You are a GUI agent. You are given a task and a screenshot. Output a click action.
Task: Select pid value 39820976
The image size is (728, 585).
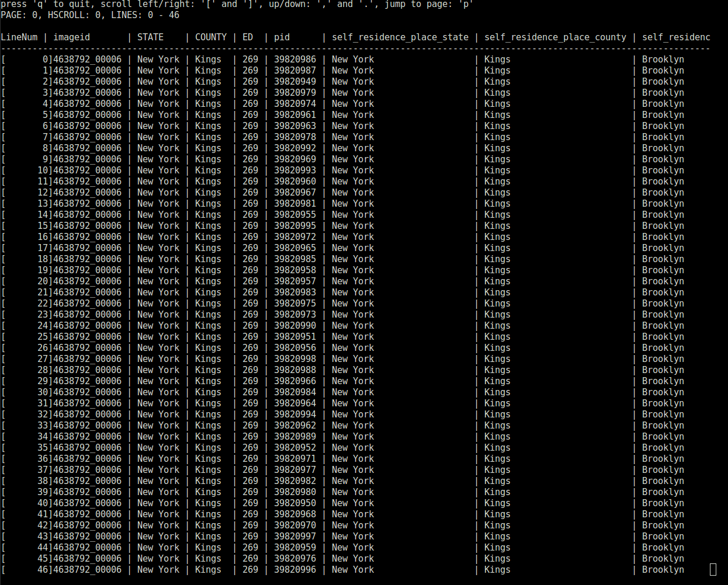coord(295,558)
